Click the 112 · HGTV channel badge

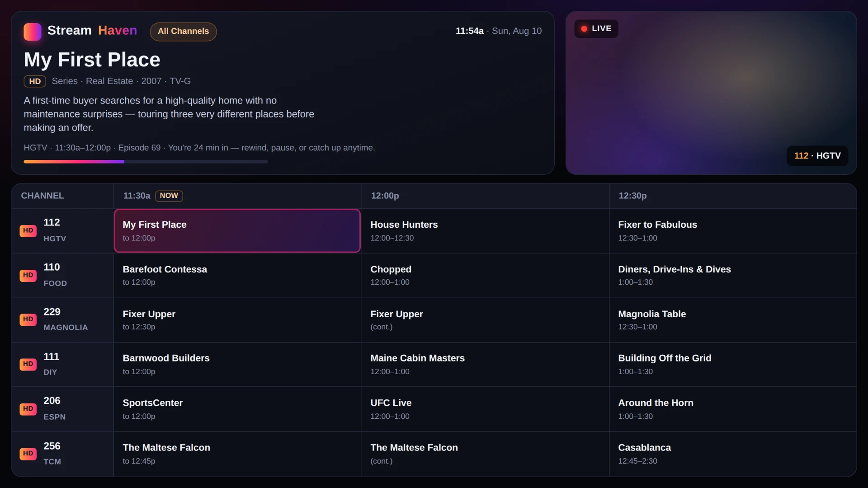click(x=817, y=156)
